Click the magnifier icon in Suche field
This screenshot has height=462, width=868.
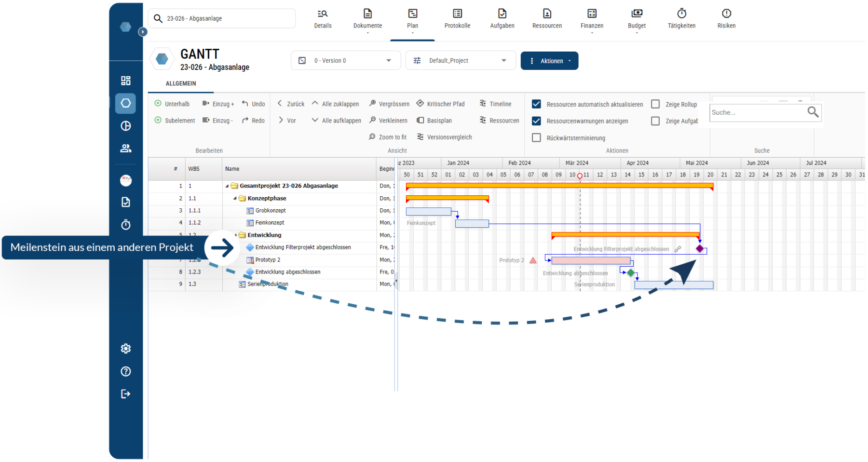pyautogui.click(x=813, y=112)
